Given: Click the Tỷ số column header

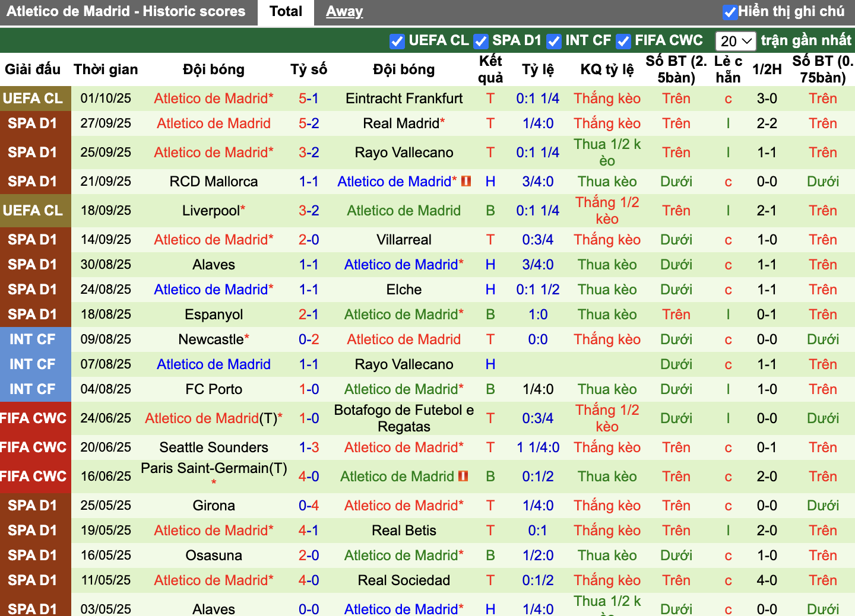Looking at the screenshot, I should (309, 69).
